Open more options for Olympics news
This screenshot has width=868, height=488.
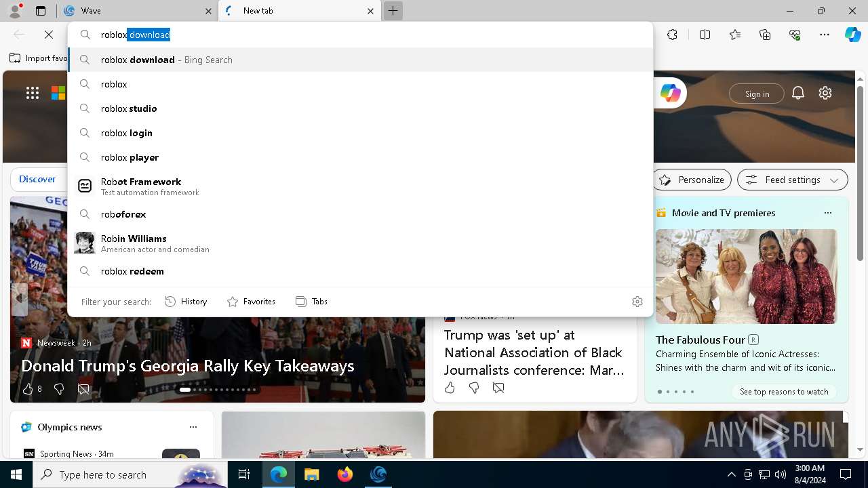click(x=193, y=427)
